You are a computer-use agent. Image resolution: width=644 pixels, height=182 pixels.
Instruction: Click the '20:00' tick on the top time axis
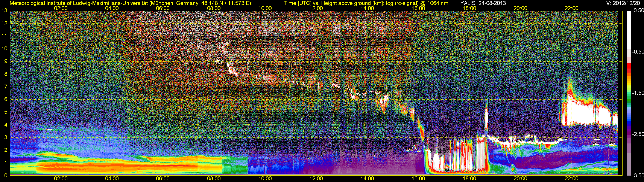tap(521, 8)
